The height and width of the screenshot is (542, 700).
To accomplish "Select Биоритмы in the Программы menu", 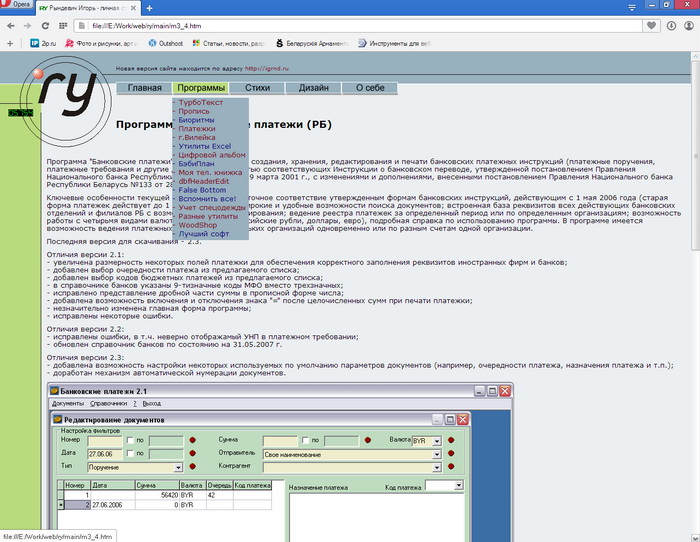I will [196, 120].
